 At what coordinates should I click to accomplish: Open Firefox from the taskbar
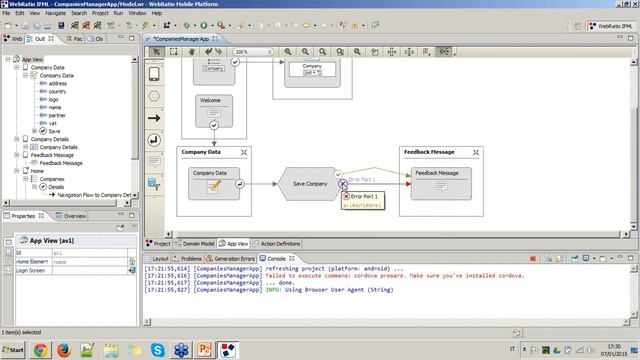pyautogui.click(x=64, y=350)
